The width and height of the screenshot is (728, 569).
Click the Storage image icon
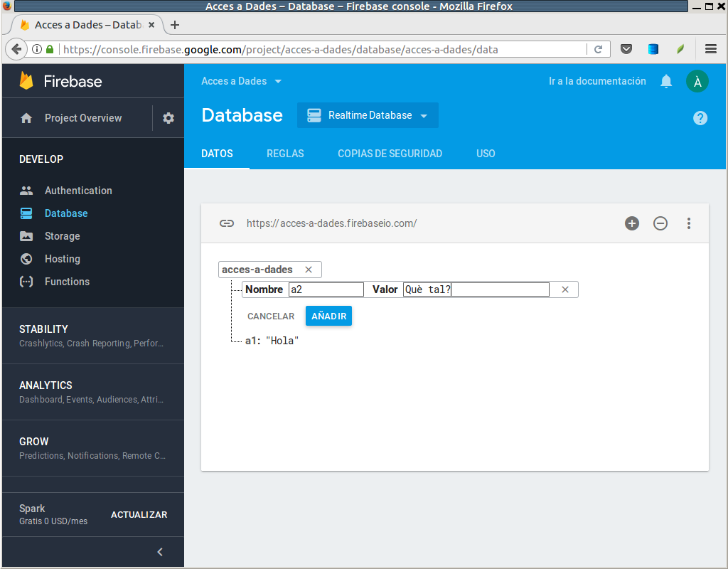pos(26,236)
